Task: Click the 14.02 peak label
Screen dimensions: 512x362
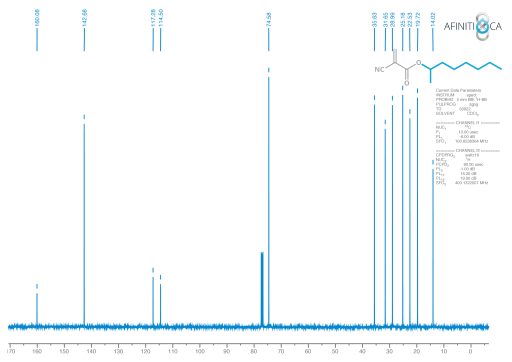Action: [x=433, y=20]
